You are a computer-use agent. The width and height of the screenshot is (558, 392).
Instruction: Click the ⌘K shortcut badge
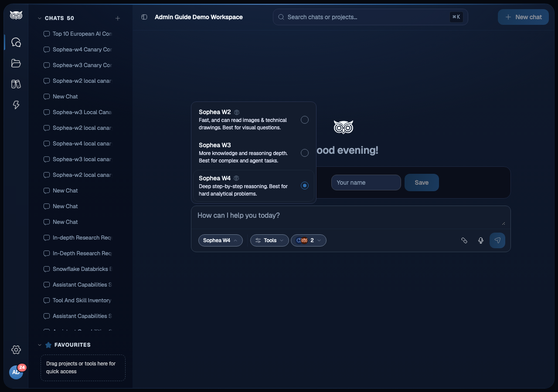(456, 17)
